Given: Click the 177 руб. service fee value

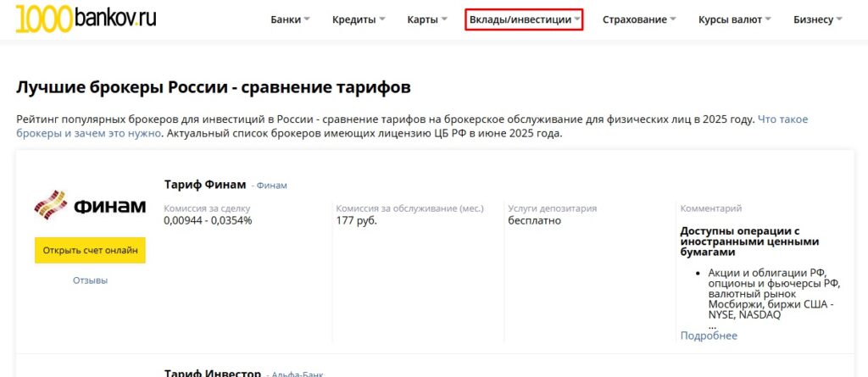Looking at the screenshot, I should [357, 220].
